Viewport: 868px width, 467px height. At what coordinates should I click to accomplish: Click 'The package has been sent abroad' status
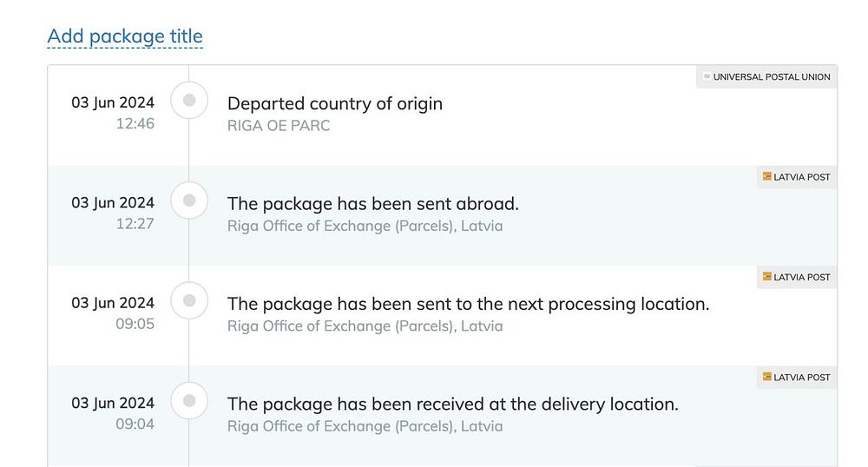pos(373,204)
